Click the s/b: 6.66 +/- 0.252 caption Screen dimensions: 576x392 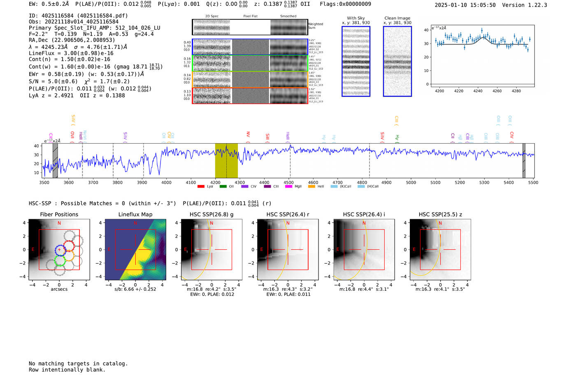[135, 289]
